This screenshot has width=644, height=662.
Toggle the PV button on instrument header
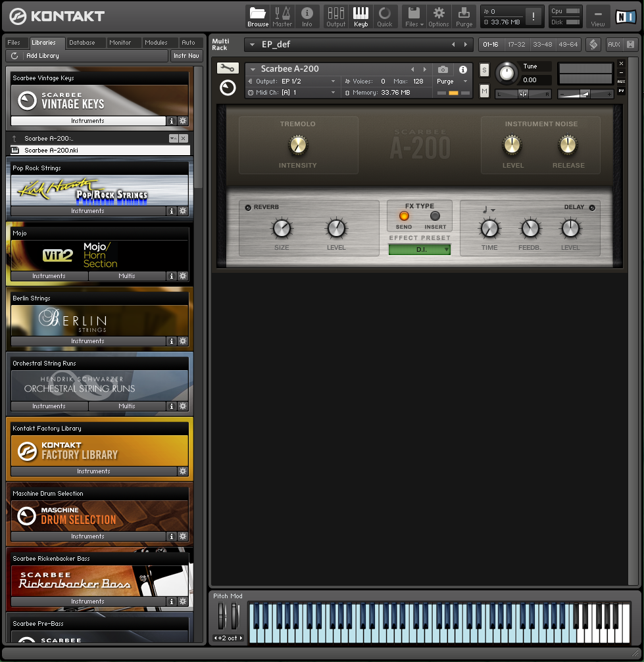pos(621,91)
